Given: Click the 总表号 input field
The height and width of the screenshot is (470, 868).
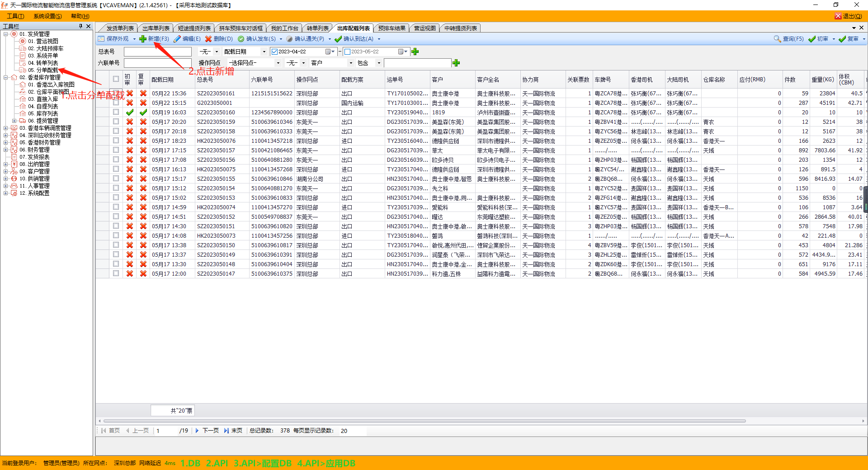Looking at the screenshot, I should coord(157,52).
